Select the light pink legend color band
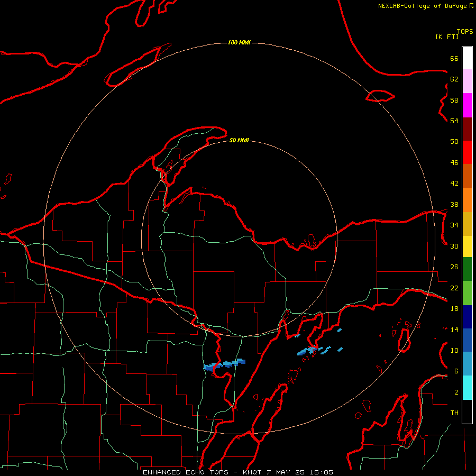 coord(467,81)
